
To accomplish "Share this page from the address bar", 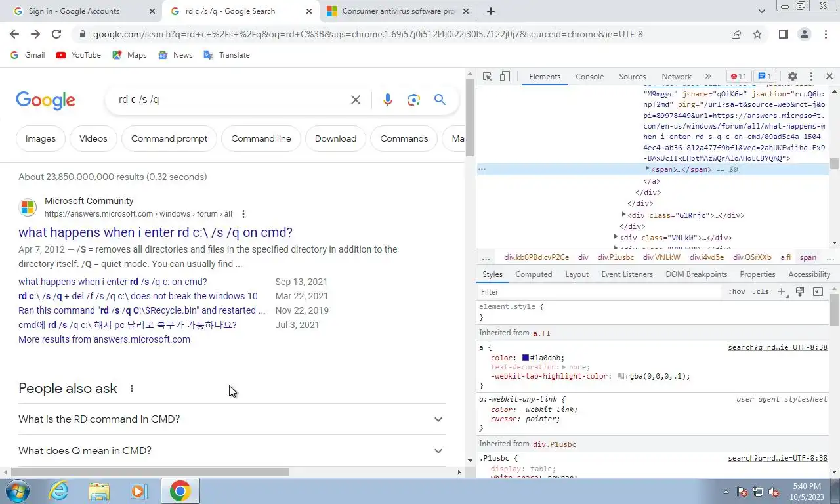I will (736, 34).
